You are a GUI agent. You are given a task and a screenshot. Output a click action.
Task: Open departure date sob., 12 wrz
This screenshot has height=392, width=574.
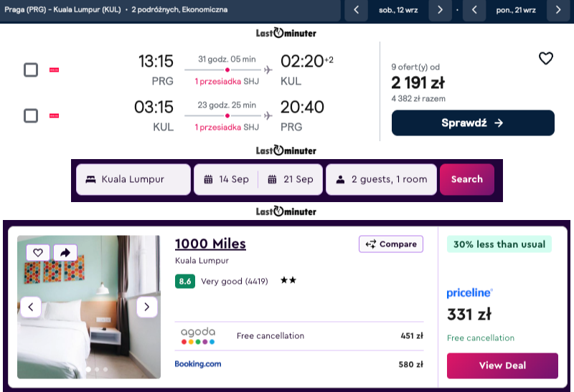(x=398, y=10)
